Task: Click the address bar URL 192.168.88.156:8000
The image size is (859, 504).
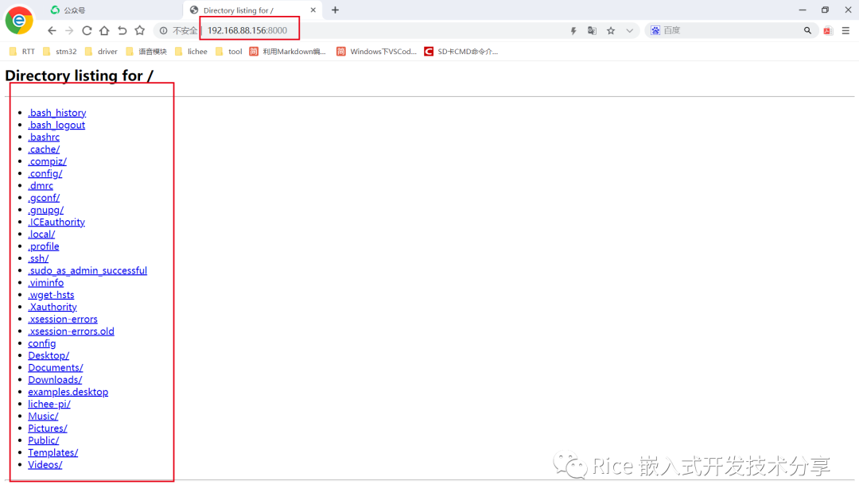Action: pyautogui.click(x=247, y=31)
